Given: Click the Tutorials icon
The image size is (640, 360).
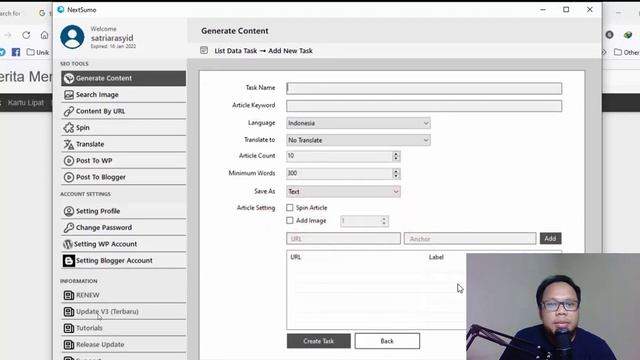Looking at the screenshot, I should [69, 328].
